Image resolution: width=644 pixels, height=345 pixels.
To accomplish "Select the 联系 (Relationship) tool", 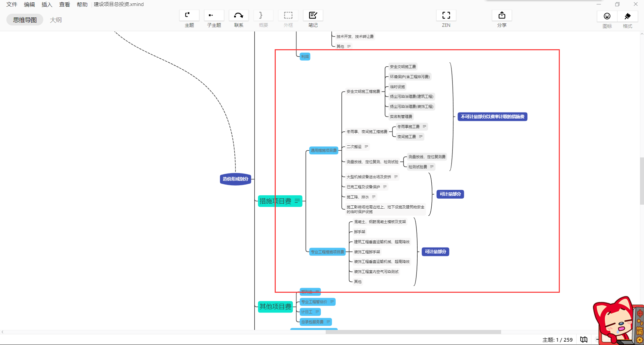I will [x=239, y=15].
